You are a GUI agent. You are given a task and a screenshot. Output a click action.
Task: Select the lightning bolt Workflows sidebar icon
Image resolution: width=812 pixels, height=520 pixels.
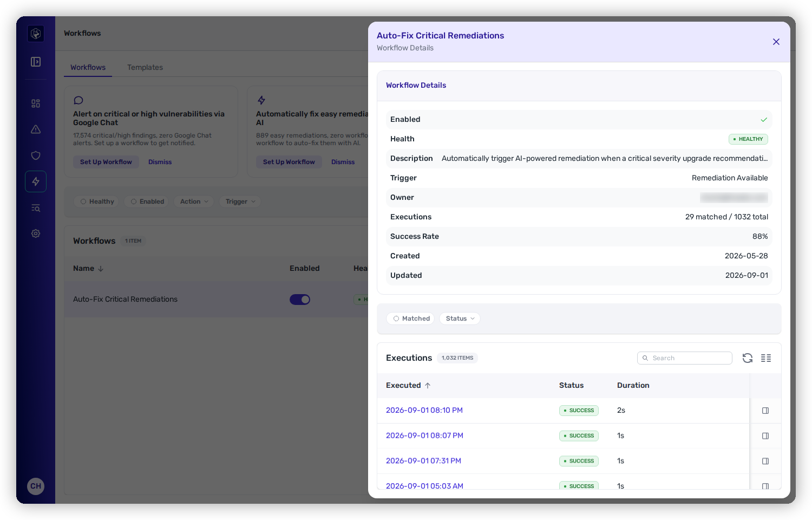click(x=36, y=181)
